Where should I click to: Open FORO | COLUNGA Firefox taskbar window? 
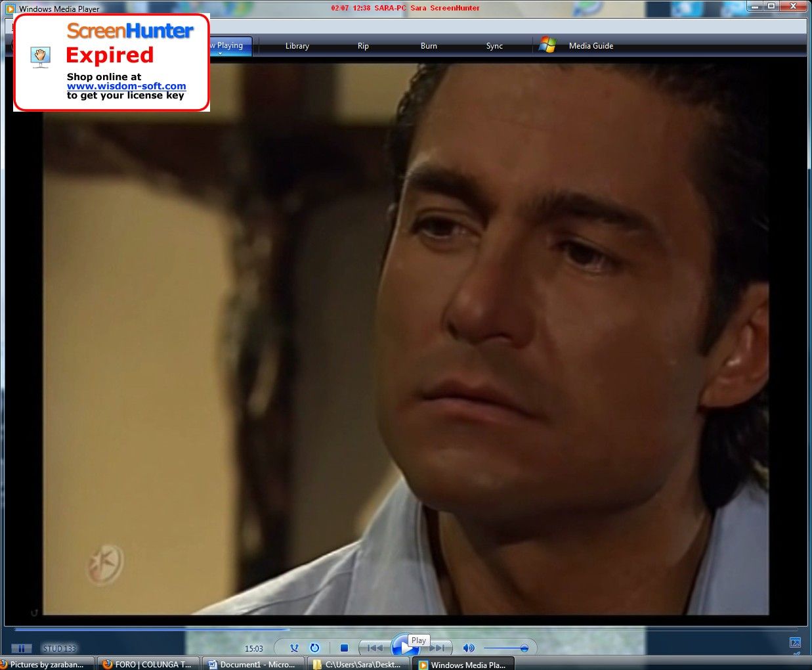tap(147, 664)
